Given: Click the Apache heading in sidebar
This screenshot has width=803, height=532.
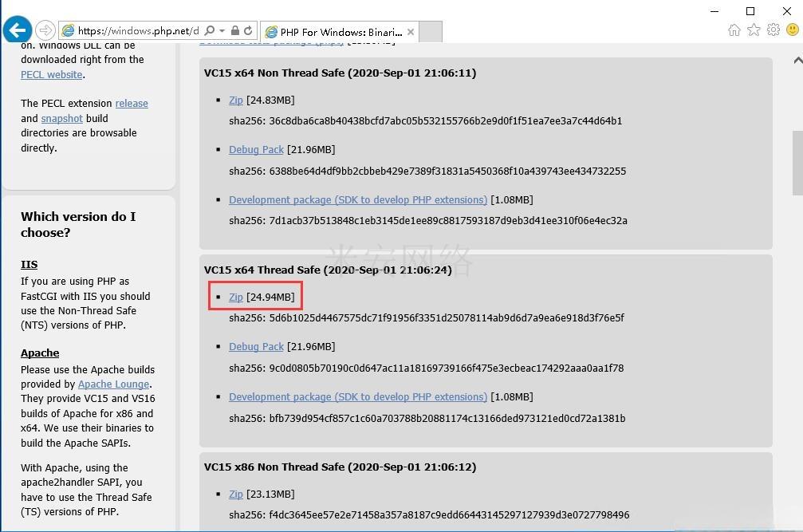Looking at the screenshot, I should (x=40, y=353).
